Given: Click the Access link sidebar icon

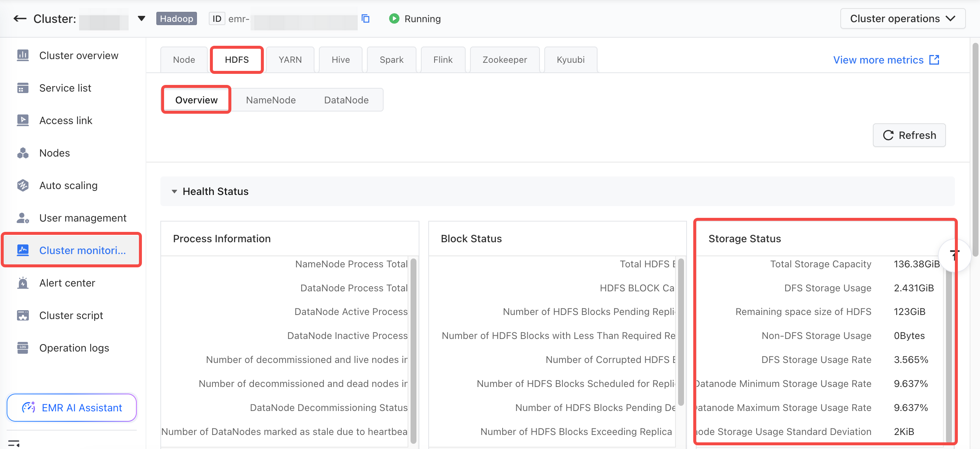Looking at the screenshot, I should (23, 120).
